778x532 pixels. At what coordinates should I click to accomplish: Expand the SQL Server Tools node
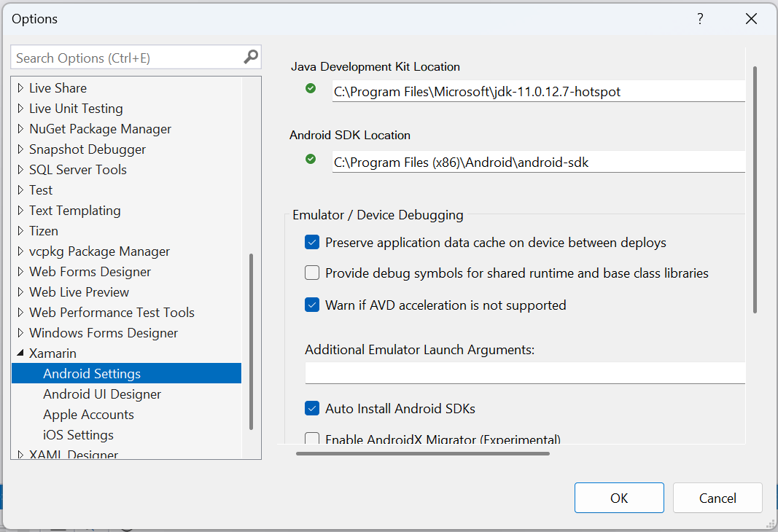(20, 169)
